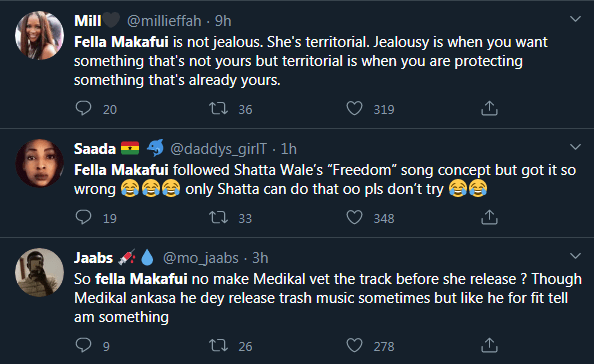Like the tweet by millieffah
Screen dimensions: 594x364
[354, 108]
